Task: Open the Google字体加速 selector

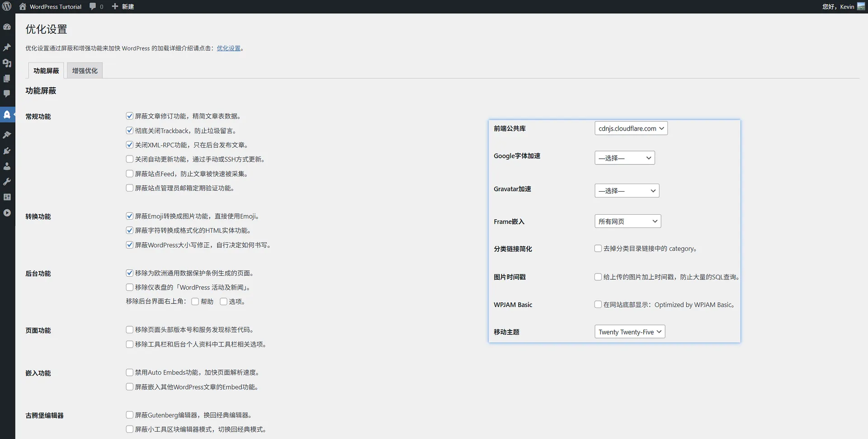Action: click(625, 157)
